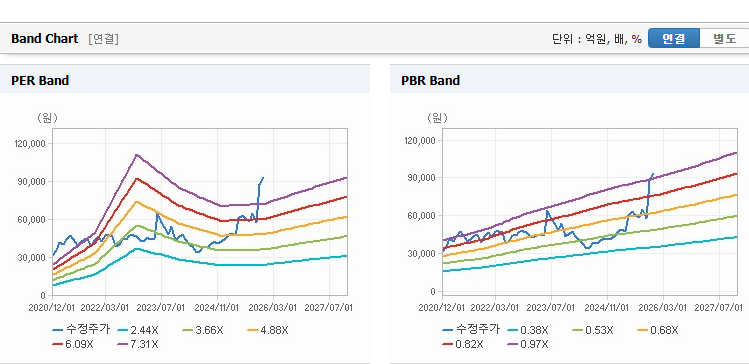Image resolution: width=749 pixels, height=364 pixels.
Task: Click the 60,000 y-axis value on PER chart
Action: [32, 220]
